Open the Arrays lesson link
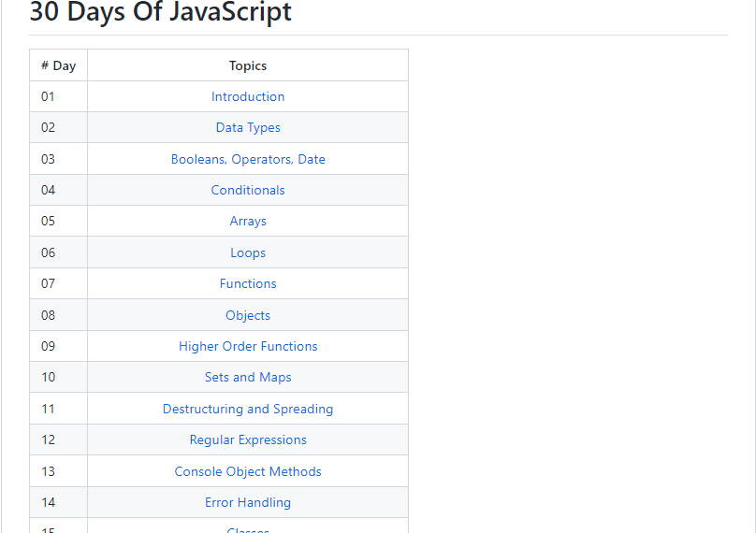The width and height of the screenshot is (756, 533). [248, 221]
